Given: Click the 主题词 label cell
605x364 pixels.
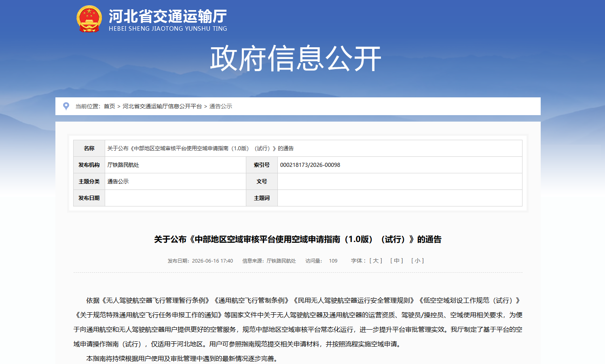Looking at the screenshot, I should tap(262, 198).
